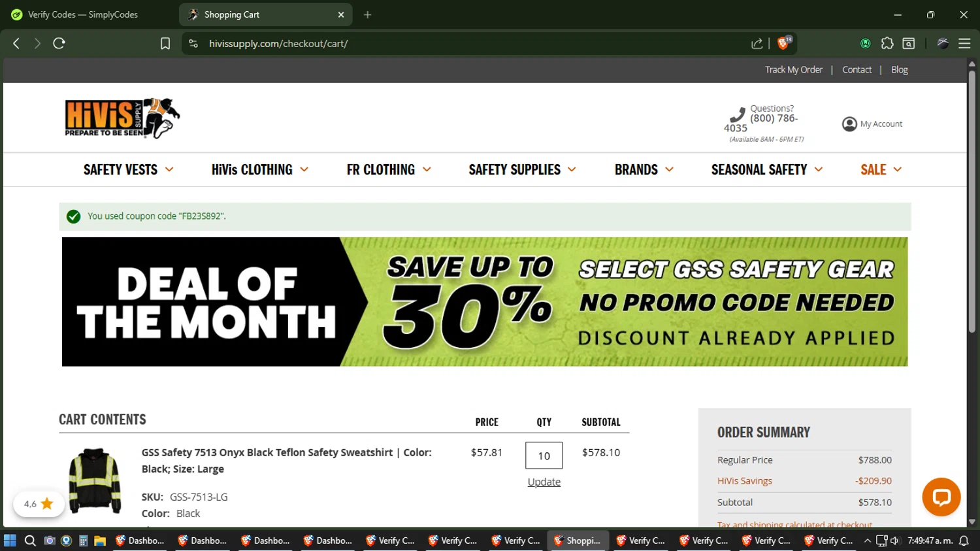Open the SALE menu

click(x=874, y=170)
